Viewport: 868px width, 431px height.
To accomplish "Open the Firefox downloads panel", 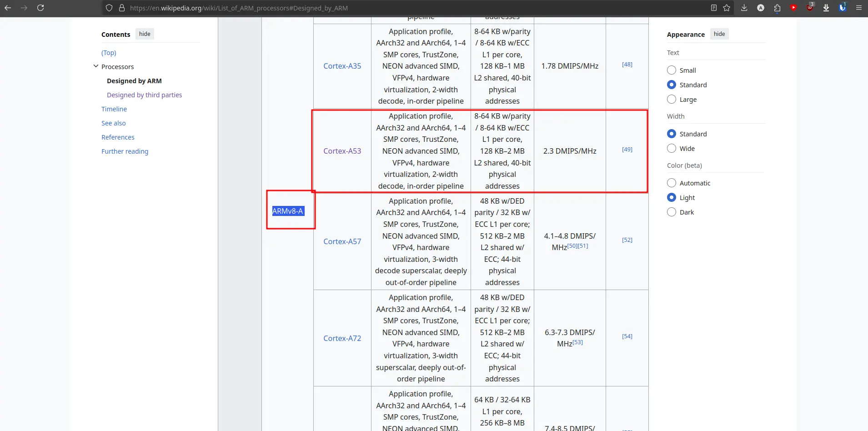I will pos(744,8).
